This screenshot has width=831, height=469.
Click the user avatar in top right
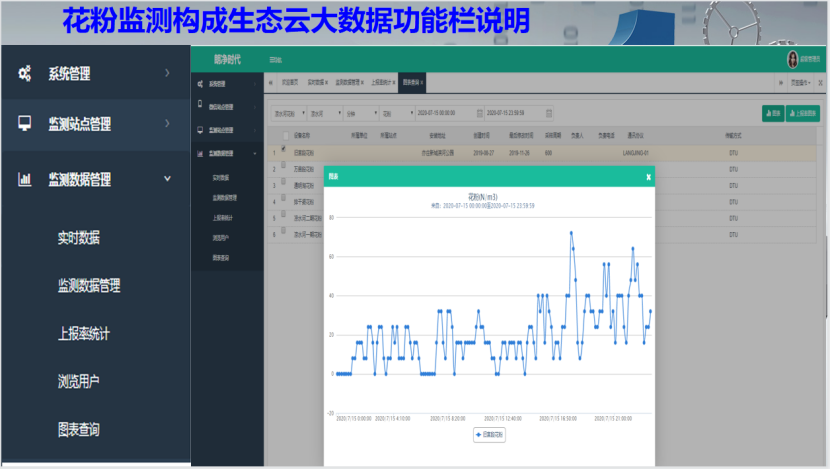click(793, 59)
